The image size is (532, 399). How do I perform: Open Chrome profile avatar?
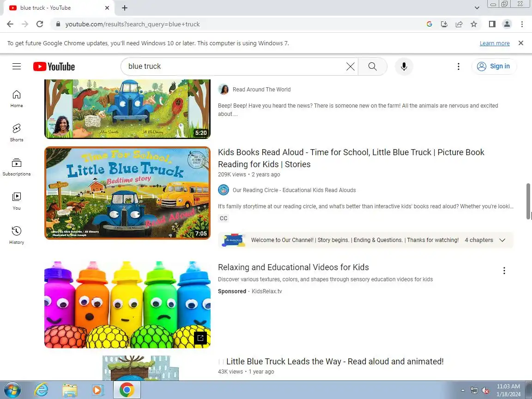click(x=507, y=24)
